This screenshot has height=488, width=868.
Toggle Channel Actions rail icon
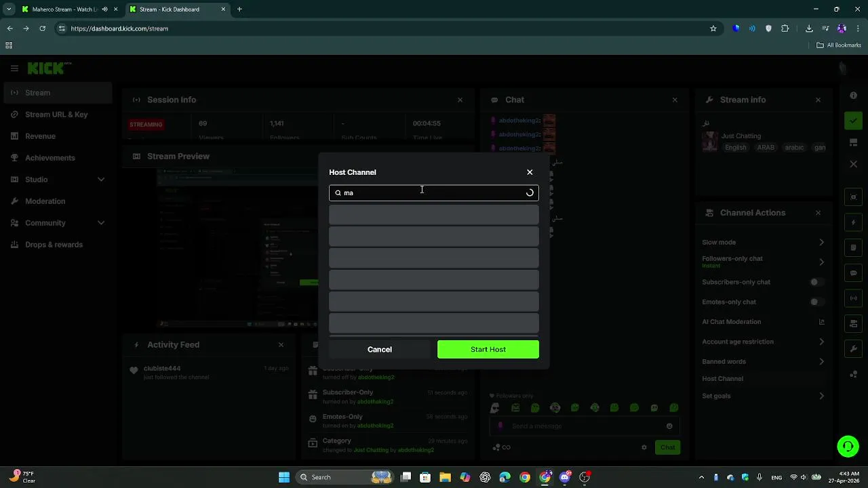click(854, 323)
